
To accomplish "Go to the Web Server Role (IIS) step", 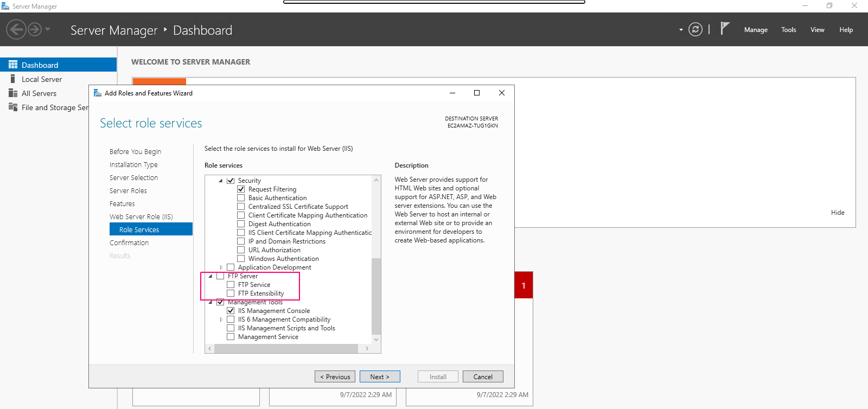I will coord(141,217).
